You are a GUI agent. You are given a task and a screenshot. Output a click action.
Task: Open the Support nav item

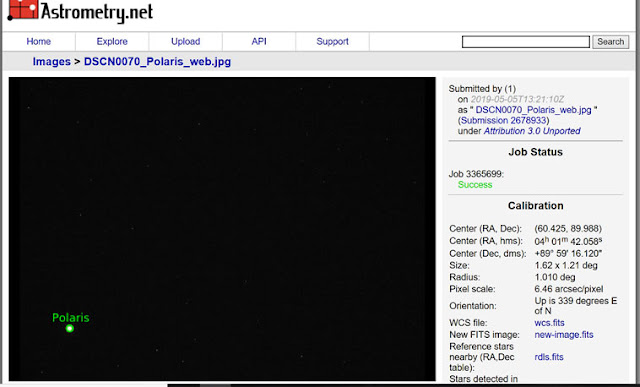tap(332, 41)
